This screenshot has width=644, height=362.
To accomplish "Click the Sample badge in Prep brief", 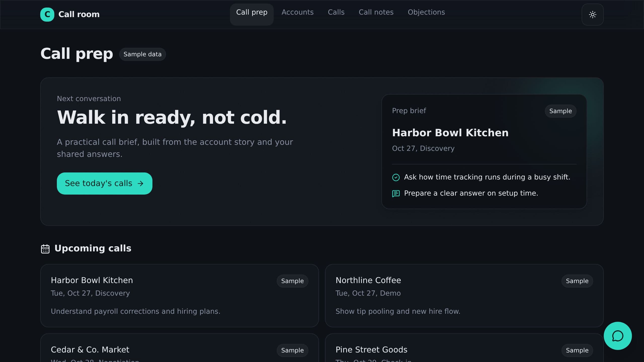I will click(x=560, y=111).
